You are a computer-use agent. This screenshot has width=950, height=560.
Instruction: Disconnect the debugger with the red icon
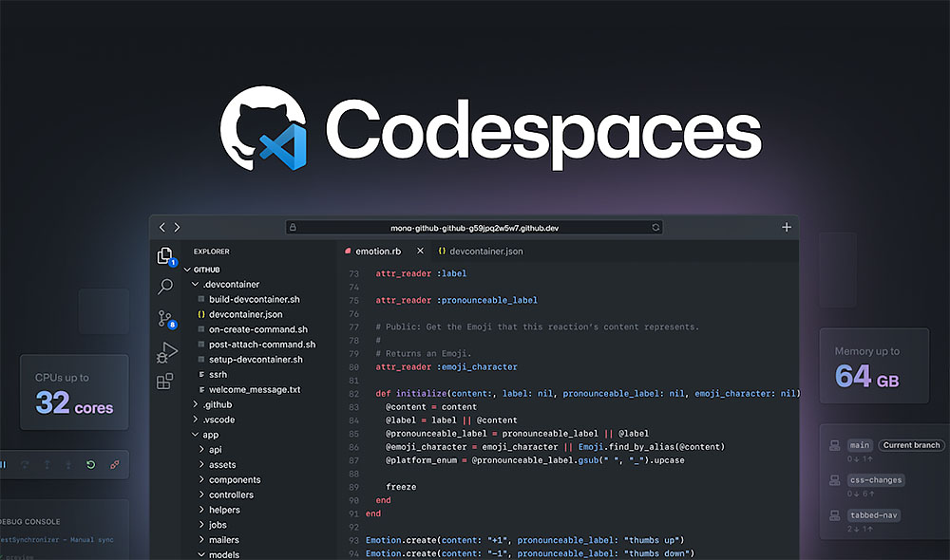coord(115,465)
